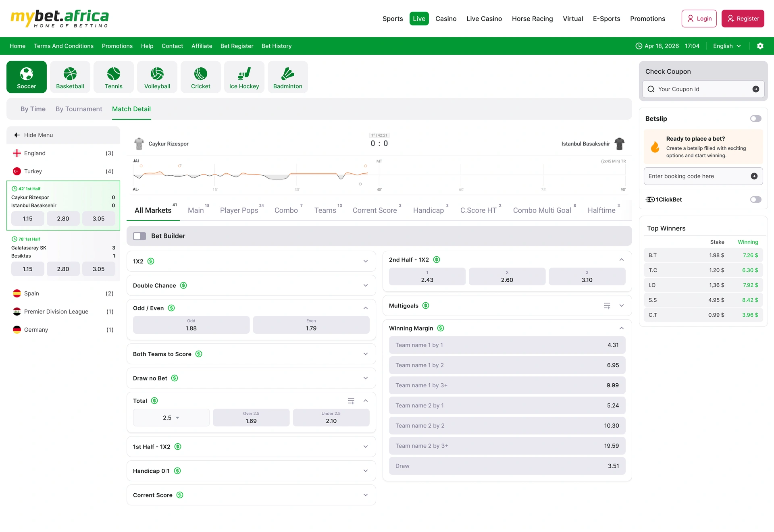Screen dimensions: 774x532
Task: Select Odd odds 1.88
Action: click(x=191, y=325)
